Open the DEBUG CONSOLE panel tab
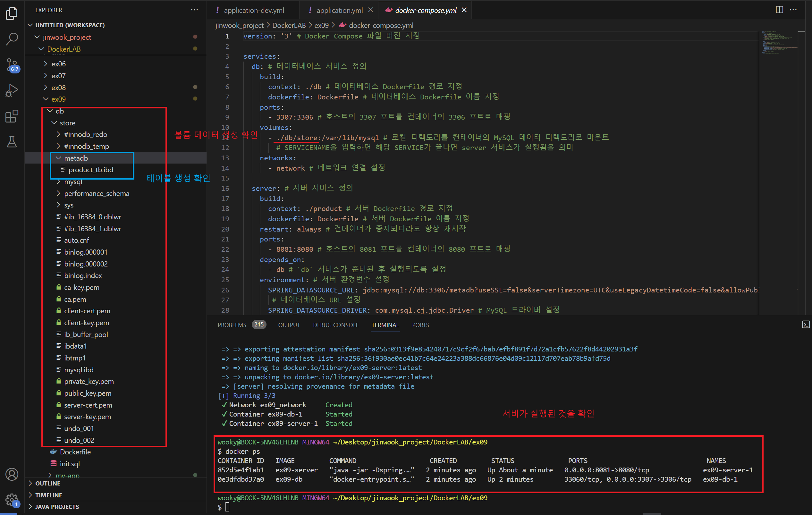 335,325
